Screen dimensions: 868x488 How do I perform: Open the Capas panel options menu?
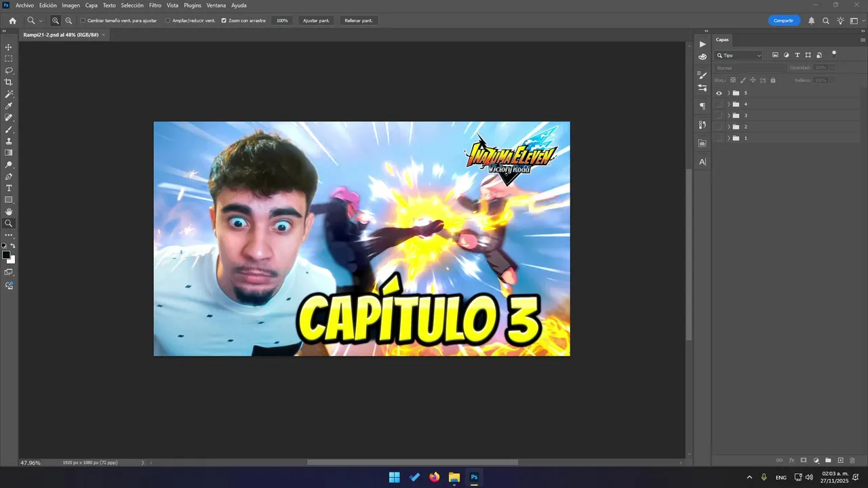861,39
